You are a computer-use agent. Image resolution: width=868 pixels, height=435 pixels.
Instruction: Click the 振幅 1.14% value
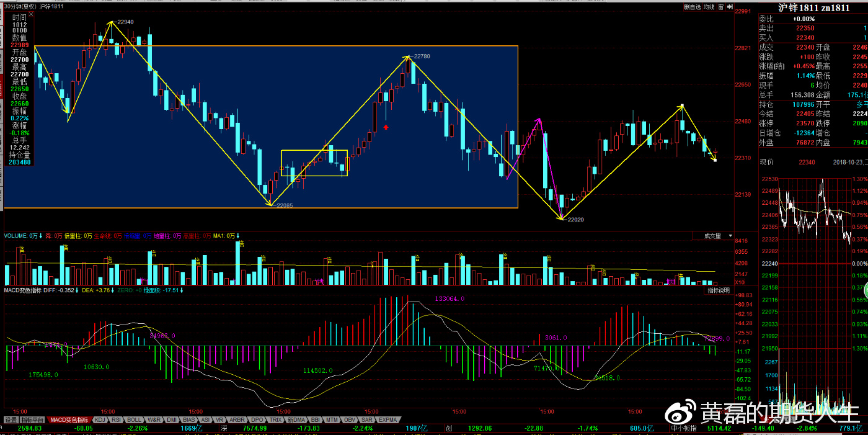[x=806, y=76]
